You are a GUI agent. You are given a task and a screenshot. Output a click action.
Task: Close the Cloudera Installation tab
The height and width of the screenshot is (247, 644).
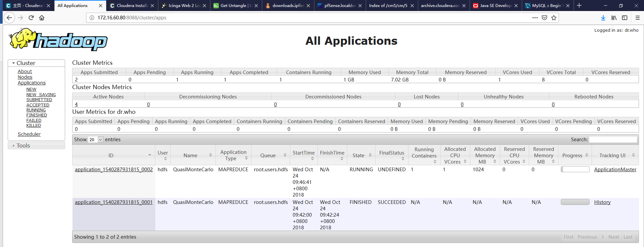point(152,6)
